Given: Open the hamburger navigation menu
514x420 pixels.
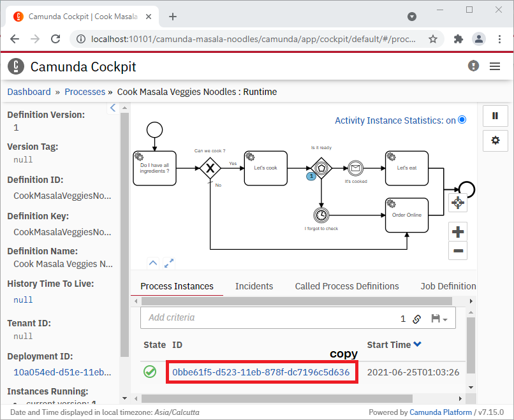Looking at the screenshot, I should [495, 66].
